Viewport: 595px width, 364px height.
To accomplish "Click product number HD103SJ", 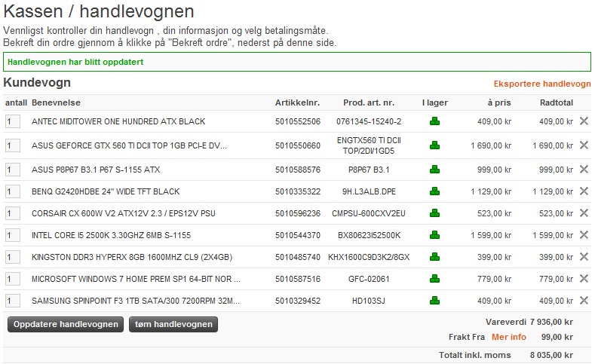I will point(369,301).
